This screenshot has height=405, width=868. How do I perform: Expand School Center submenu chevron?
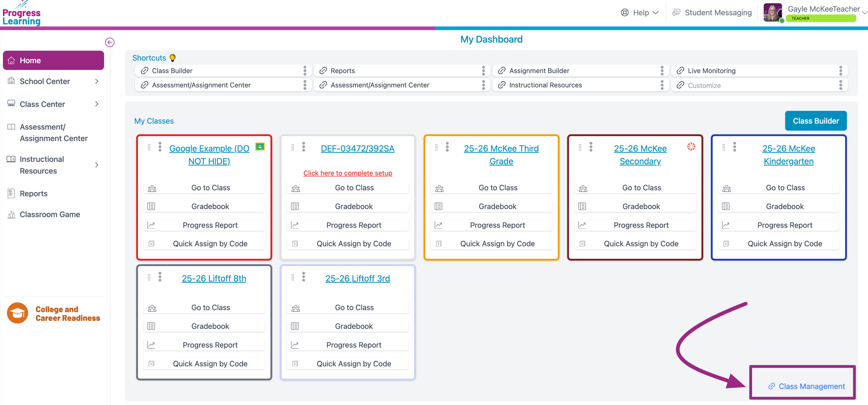click(x=97, y=81)
